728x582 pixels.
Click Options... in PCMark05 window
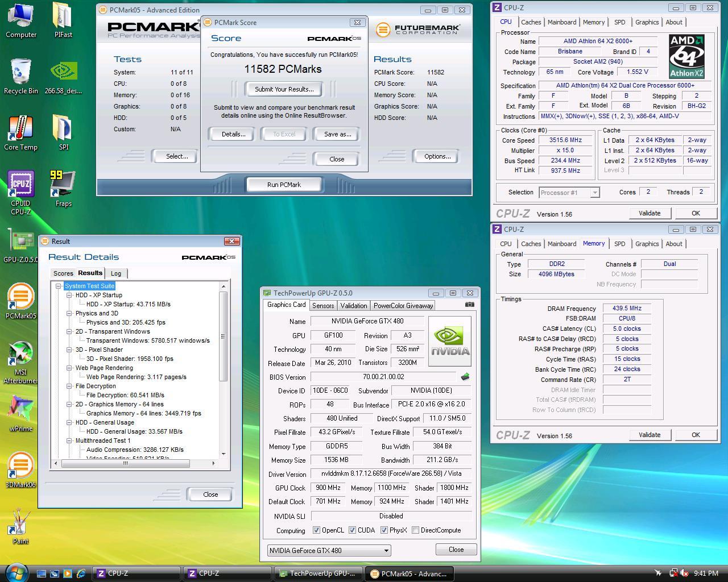pyautogui.click(x=437, y=156)
